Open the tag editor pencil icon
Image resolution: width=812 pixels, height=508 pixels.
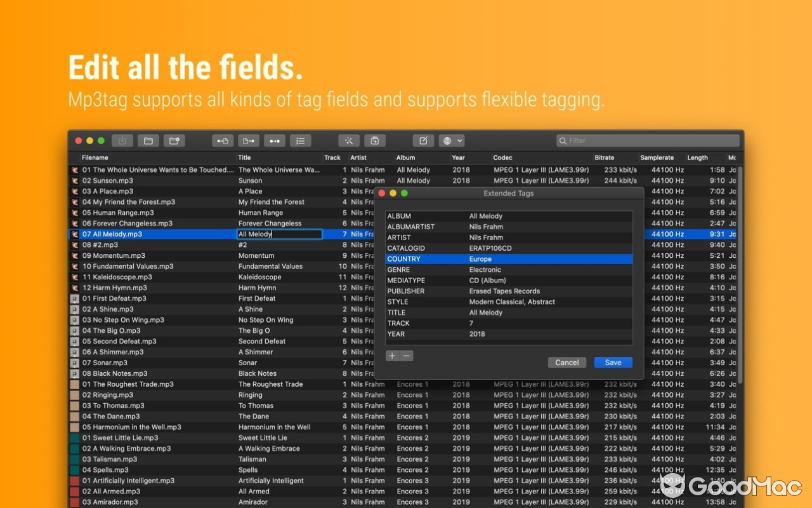coord(422,140)
